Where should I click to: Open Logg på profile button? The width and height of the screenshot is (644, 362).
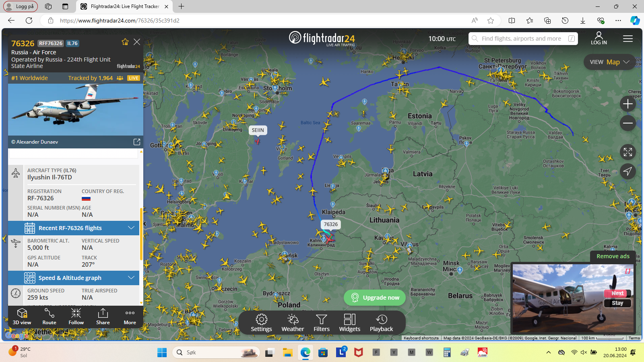[x=21, y=6]
